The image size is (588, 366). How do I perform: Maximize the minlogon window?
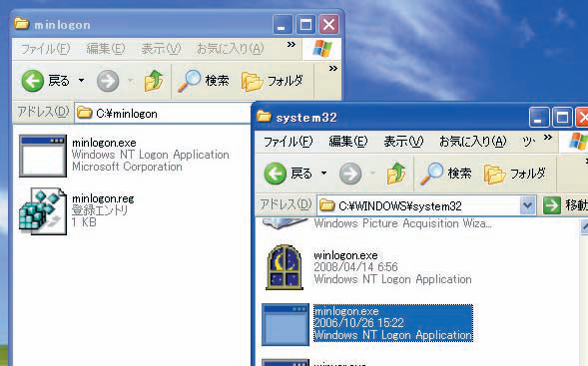pos(305,25)
